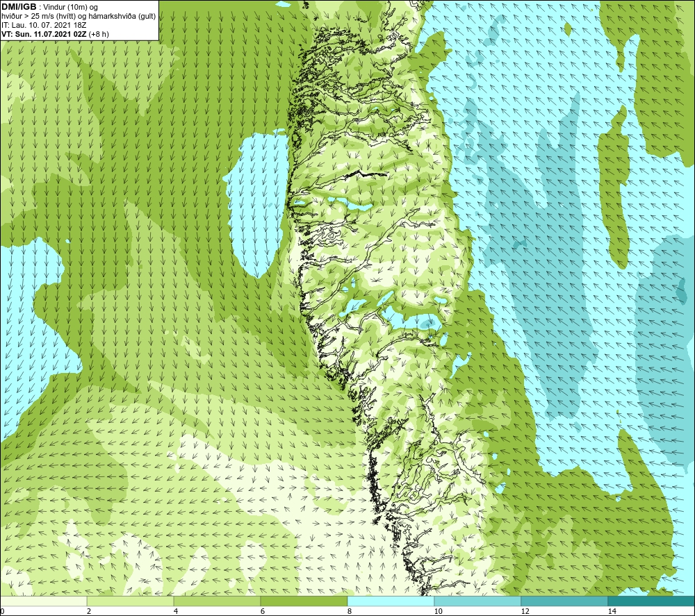Click the legend label '0'
The width and height of the screenshot is (695, 616).
[x=2, y=612]
